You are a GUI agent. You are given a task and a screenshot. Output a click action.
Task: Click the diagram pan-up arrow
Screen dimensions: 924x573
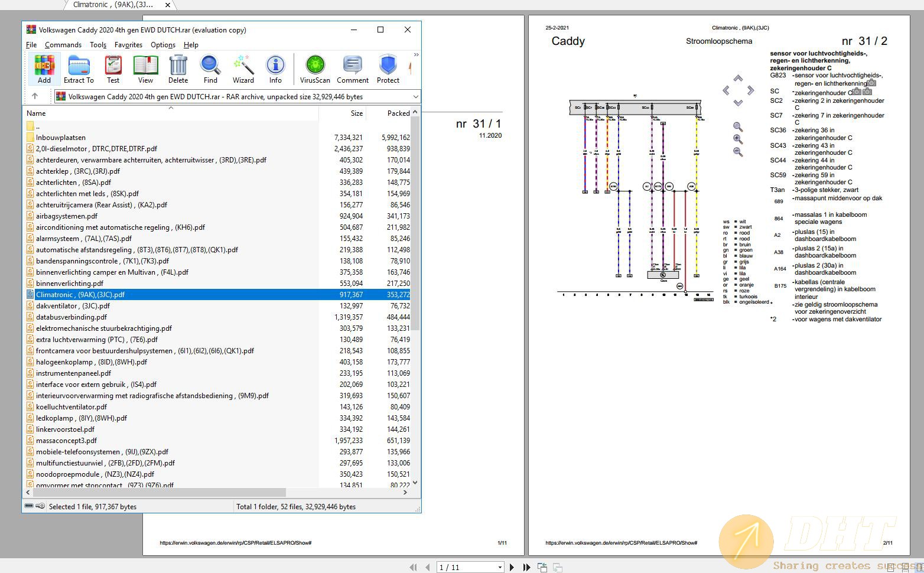tap(738, 78)
